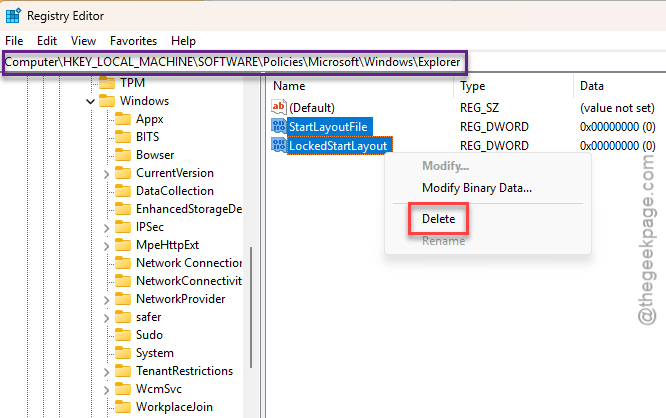
Task: Expand the NetworkProvider key
Action: [106, 300]
